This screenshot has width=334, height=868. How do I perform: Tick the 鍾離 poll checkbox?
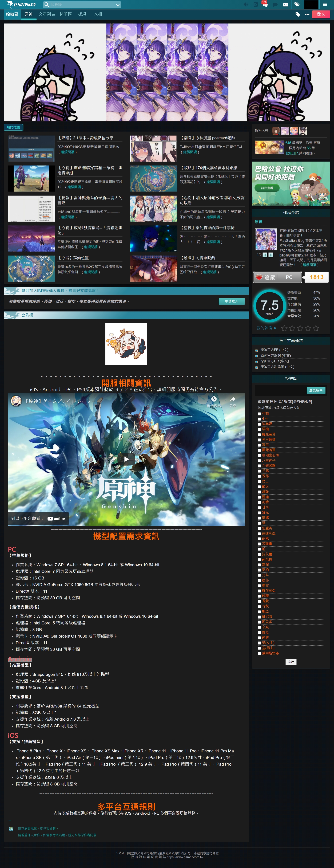tap(259, 492)
